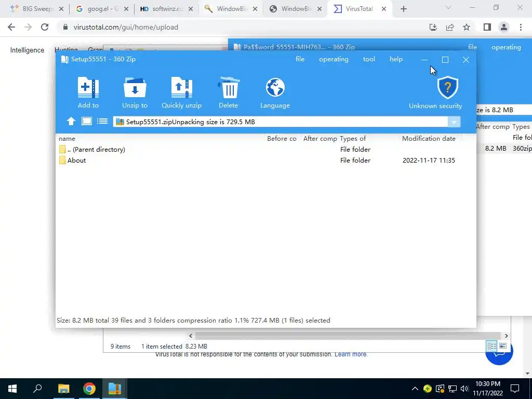
Task: Reload the VirusTotal page
Action: point(45,27)
